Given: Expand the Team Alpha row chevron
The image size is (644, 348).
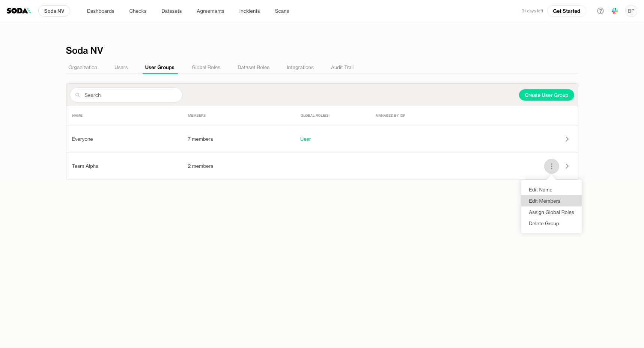Looking at the screenshot, I should click(567, 166).
